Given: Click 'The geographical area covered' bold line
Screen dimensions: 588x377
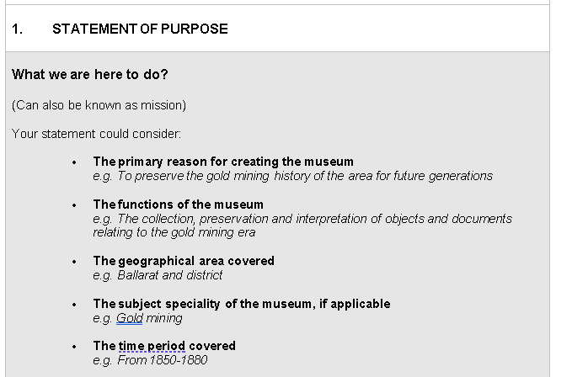Looking at the screenshot, I should pyautogui.click(x=184, y=261).
